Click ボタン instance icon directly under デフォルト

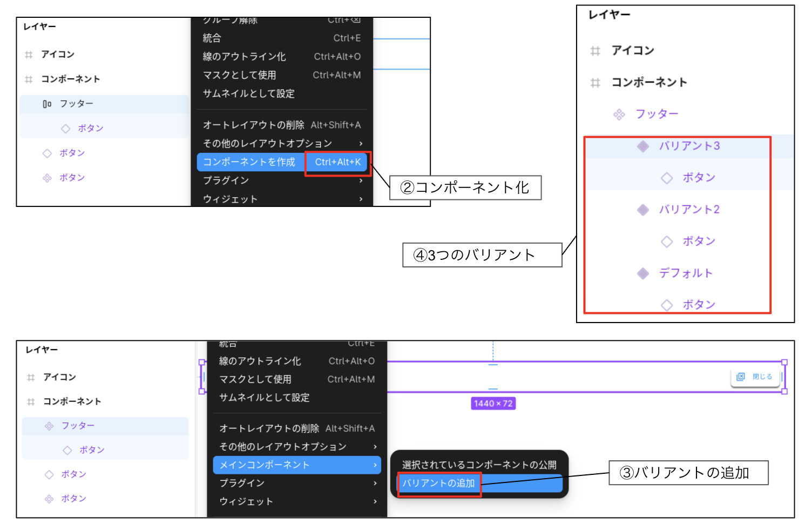coord(667,305)
